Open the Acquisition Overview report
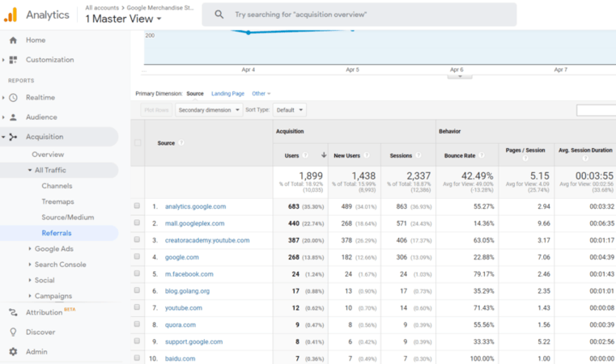Screen dimensions: 616x364 click(48, 154)
